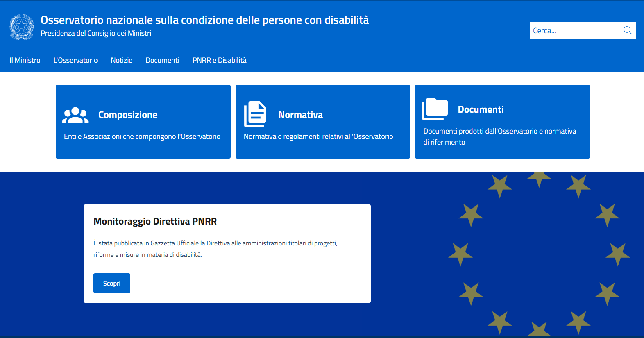The image size is (644, 338).
Task: Click the Osservatorio nazionale site title
Action: point(205,20)
